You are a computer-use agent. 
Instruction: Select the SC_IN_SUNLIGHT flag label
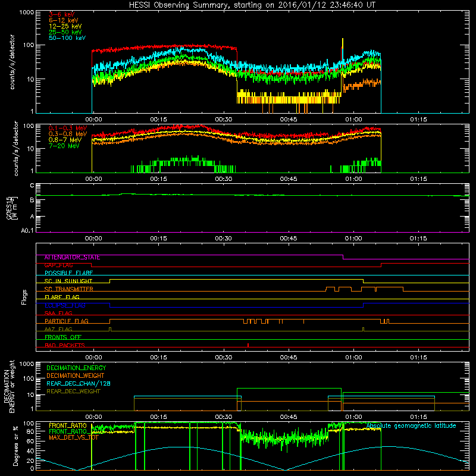pos(68,281)
